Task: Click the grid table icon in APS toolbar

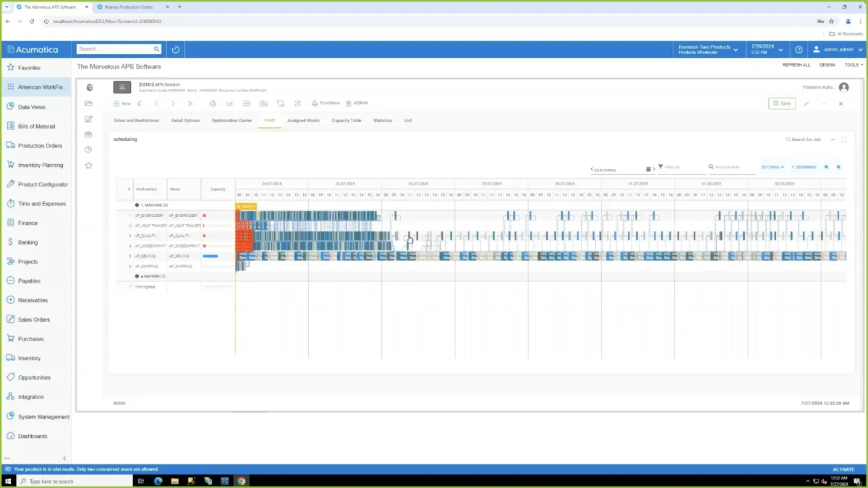Action: click(247, 103)
